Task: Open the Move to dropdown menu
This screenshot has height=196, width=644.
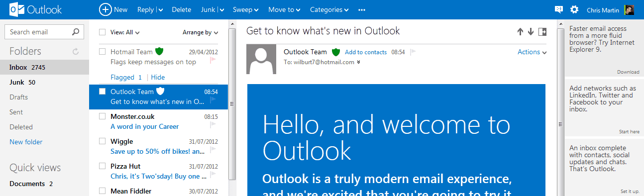Action: pos(284,10)
